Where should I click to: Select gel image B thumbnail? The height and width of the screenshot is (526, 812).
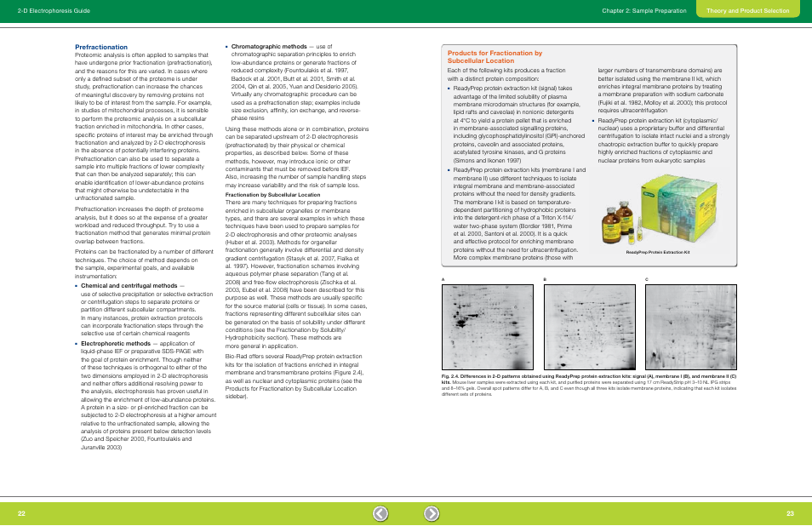(x=589, y=327)
